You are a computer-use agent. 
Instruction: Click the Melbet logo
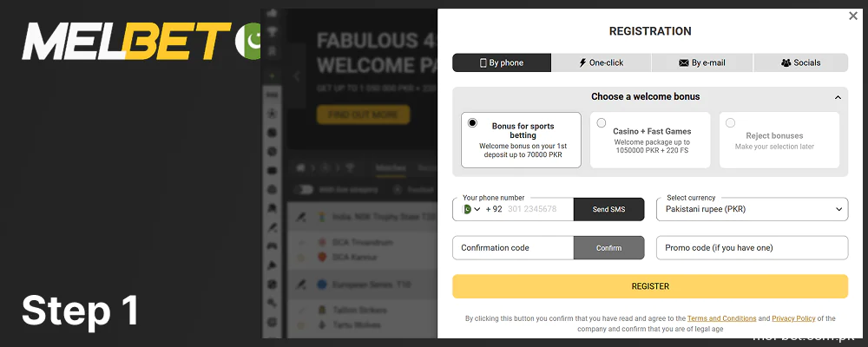pyautogui.click(x=126, y=41)
